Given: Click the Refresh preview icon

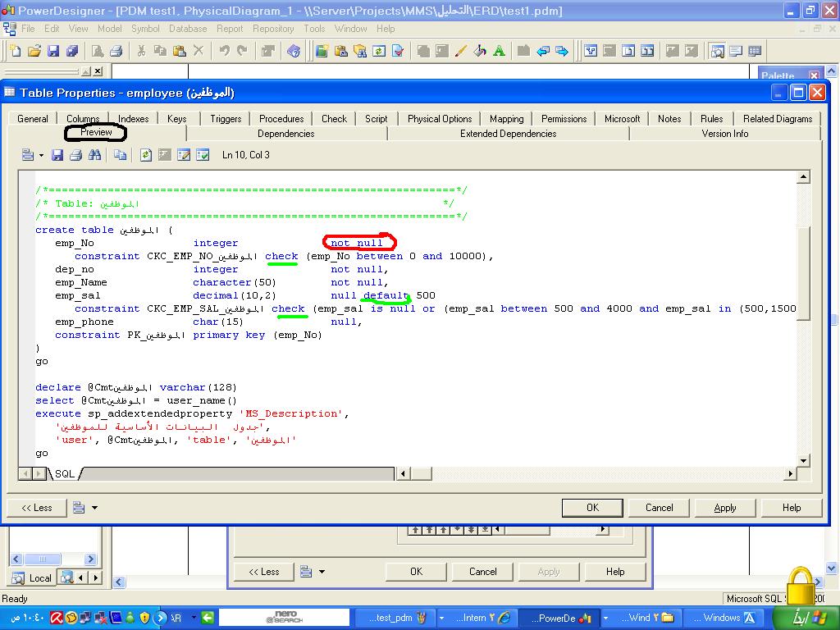Looking at the screenshot, I should pos(146,155).
